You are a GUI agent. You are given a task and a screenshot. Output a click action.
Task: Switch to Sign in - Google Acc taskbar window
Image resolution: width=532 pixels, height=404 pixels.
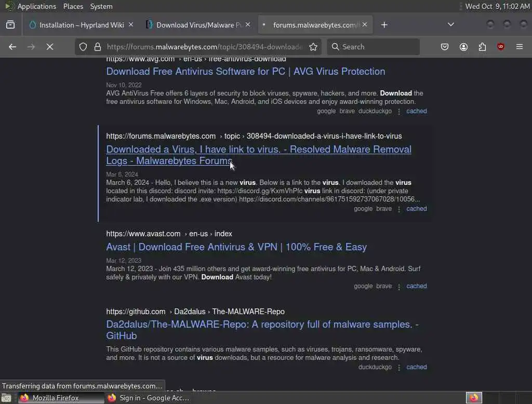(149, 398)
